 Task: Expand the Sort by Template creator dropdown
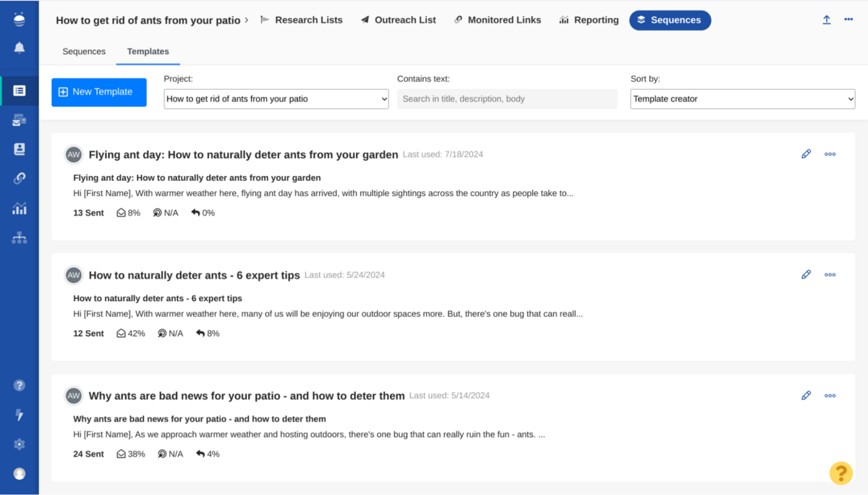tap(742, 99)
